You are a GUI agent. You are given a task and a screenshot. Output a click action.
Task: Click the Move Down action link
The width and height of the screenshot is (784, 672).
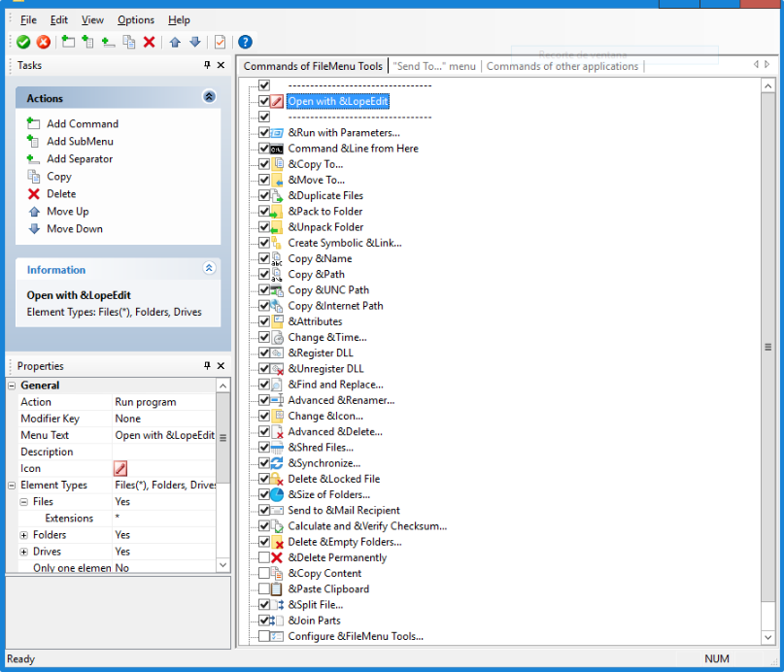(75, 229)
